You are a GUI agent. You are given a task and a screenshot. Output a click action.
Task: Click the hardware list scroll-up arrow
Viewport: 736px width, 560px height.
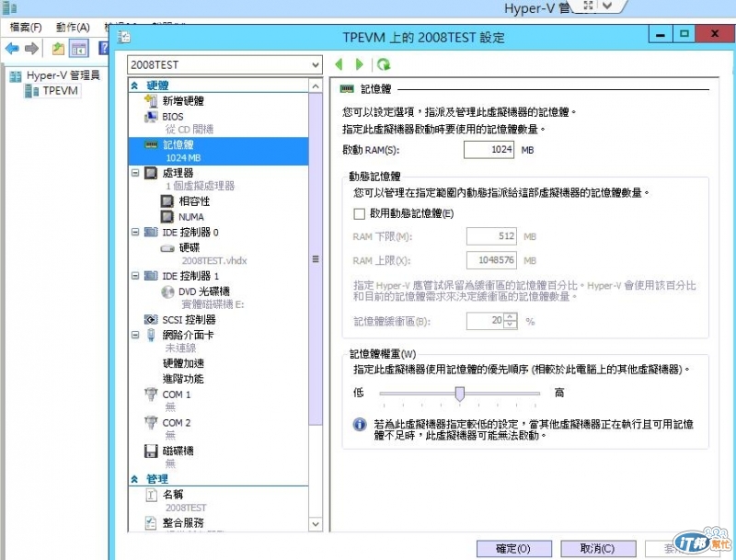click(316, 86)
